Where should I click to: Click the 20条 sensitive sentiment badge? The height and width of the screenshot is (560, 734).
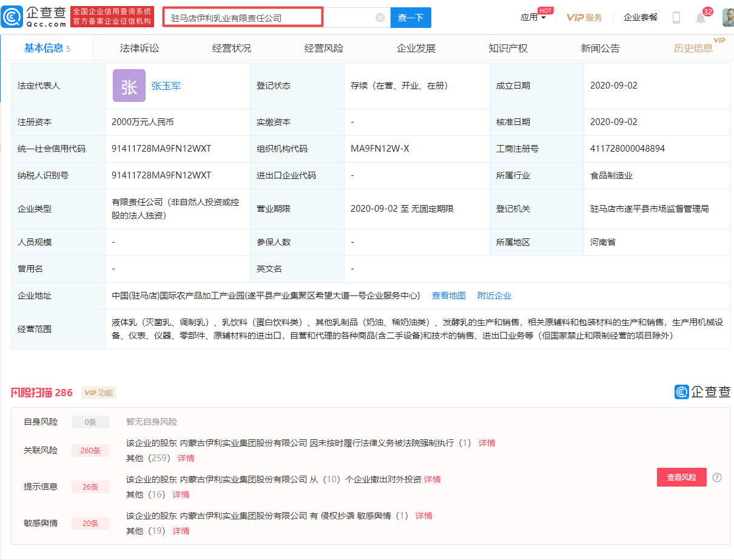pos(90,524)
